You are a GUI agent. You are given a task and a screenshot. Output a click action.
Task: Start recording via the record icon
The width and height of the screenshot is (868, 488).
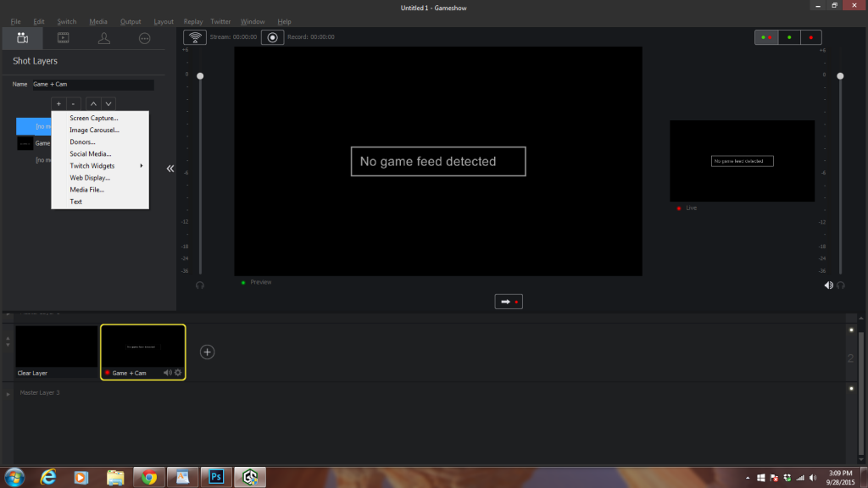pyautogui.click(x=272, y=36)
